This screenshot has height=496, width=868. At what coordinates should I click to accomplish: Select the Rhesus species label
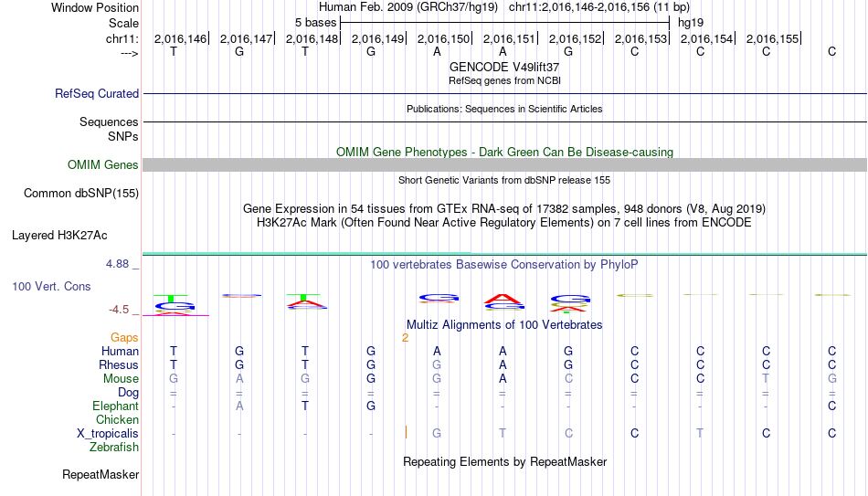click(119, 365)
